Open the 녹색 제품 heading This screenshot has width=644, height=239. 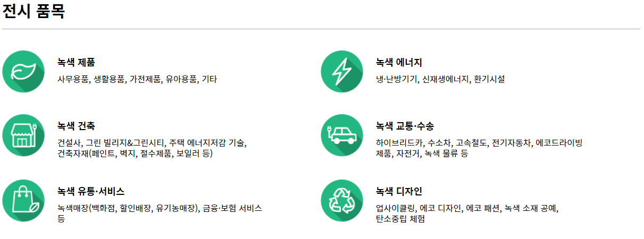click(x=76, y=63)
